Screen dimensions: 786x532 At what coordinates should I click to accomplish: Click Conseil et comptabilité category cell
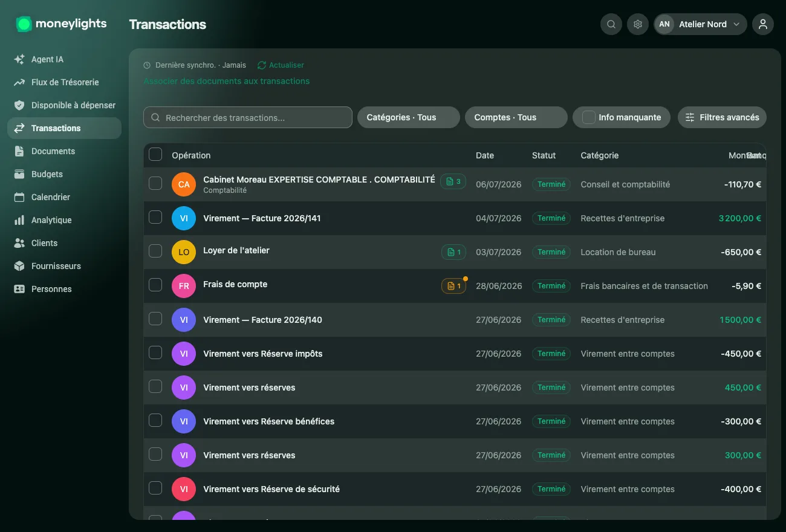click(625, 184)
